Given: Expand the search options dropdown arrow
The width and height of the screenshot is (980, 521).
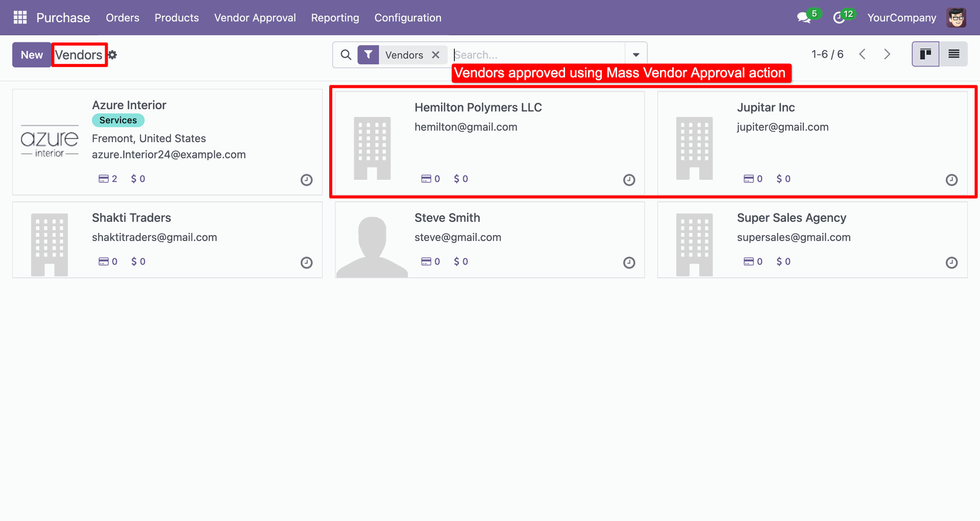Looking at the screenshot, I should coord(636,55).
